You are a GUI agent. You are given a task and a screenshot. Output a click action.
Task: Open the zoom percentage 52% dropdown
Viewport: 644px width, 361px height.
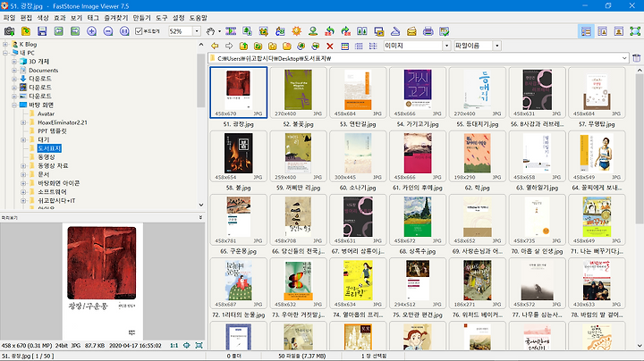(x=197, y=31)
